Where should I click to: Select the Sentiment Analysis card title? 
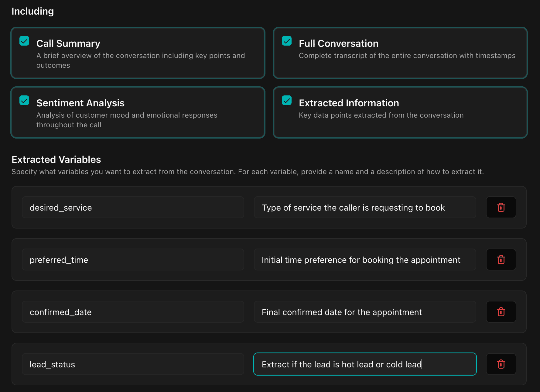(x=80, y=103)
